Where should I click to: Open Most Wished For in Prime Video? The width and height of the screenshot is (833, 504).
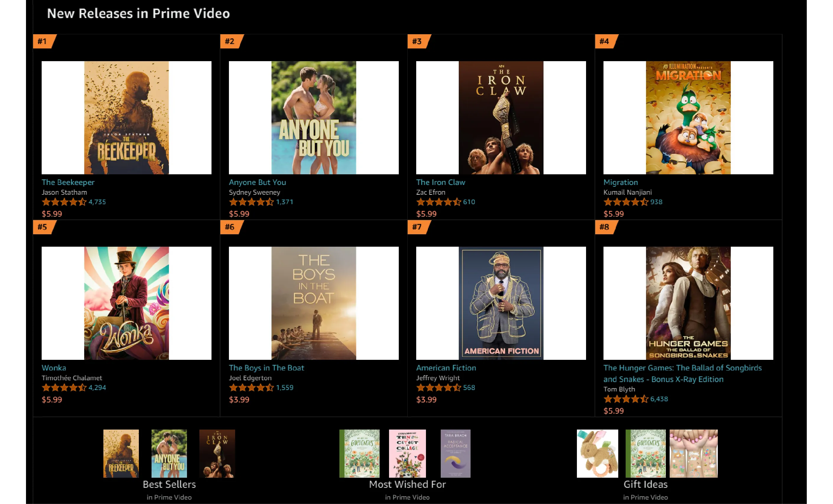(407, 485)
